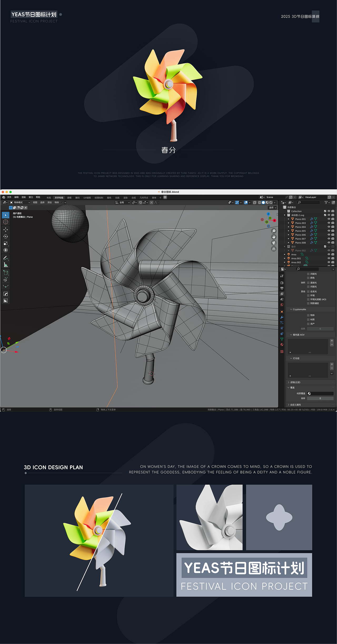Open the Material properties tab
This screenshot has height=644, width=337.
(x=282, y=345)
